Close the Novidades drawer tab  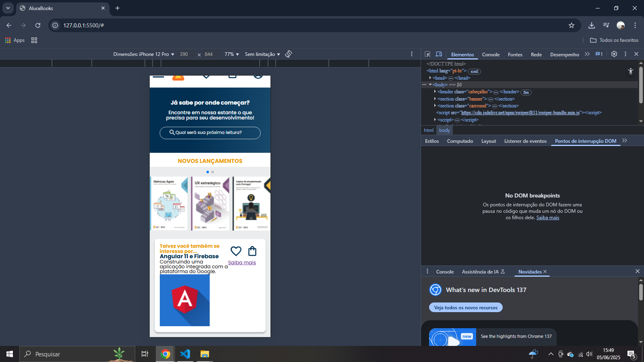pos(545,272)
